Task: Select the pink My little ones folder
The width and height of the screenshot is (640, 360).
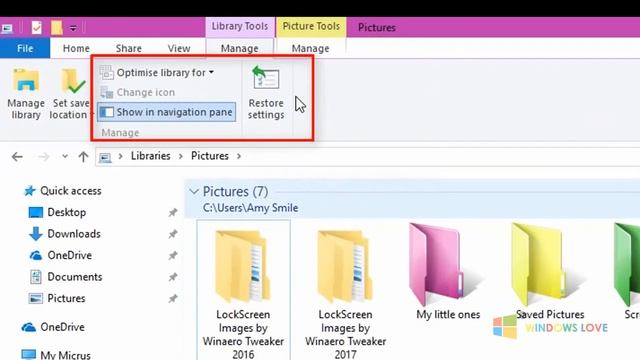Action: (x=448, y=272)
